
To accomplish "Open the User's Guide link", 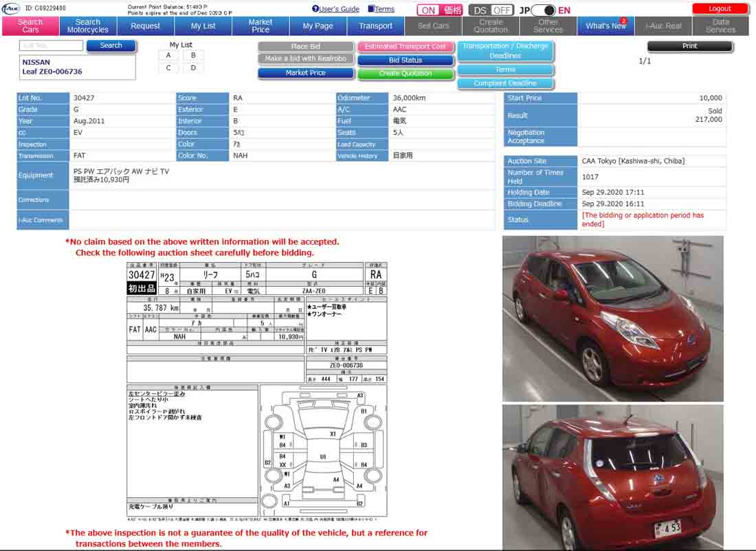I will (335, 9).
